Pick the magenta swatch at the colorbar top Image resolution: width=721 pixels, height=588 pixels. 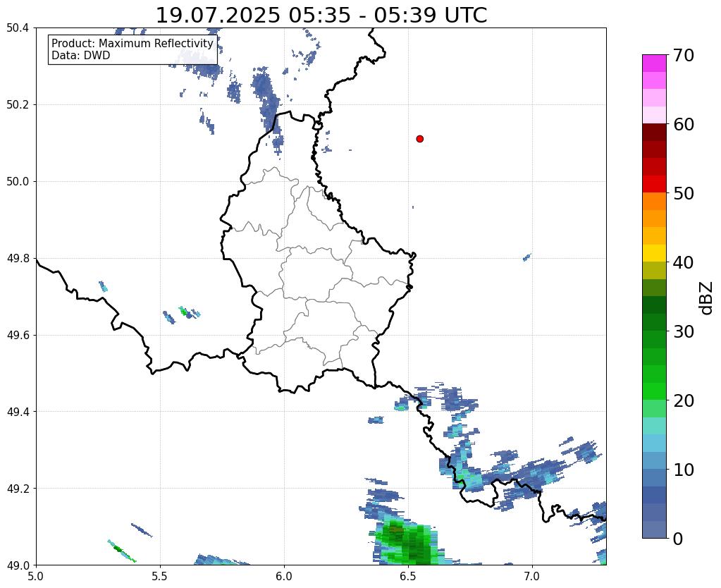point(654,63)
